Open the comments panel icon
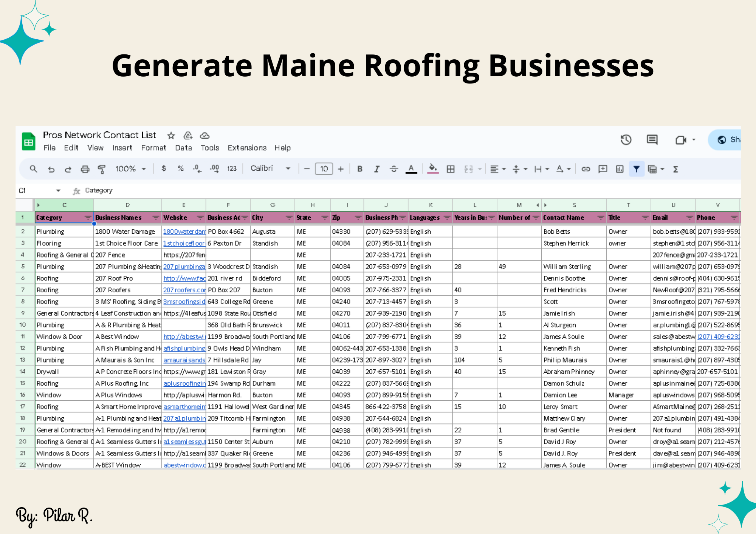Image resolution: width=756 pixels, height=534 pixels. pos(652,140)
